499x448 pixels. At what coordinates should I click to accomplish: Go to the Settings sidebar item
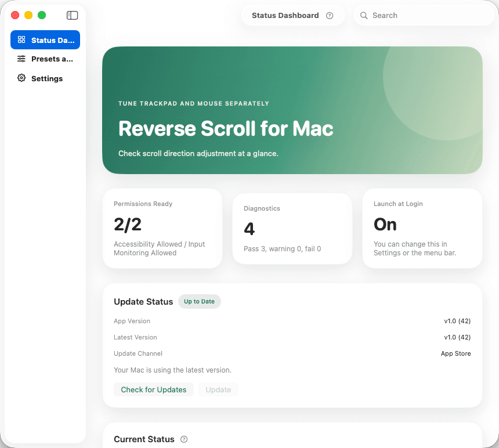45,78
